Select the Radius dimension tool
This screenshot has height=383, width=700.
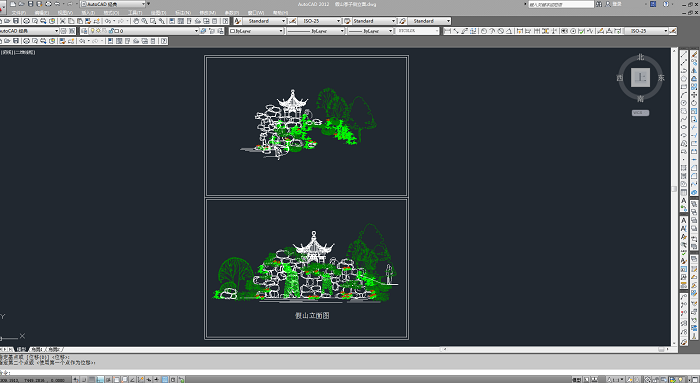(x=483, y=31)
